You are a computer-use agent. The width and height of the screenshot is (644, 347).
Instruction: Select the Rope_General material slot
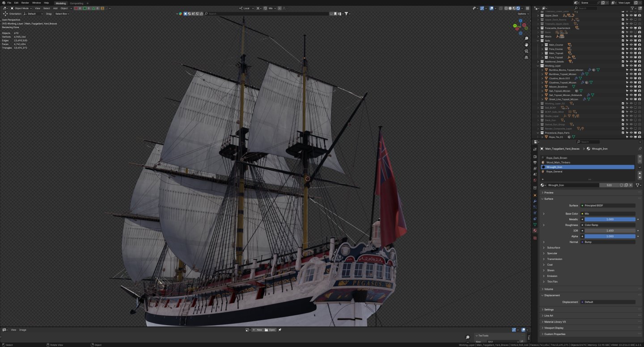pos(587,171)
